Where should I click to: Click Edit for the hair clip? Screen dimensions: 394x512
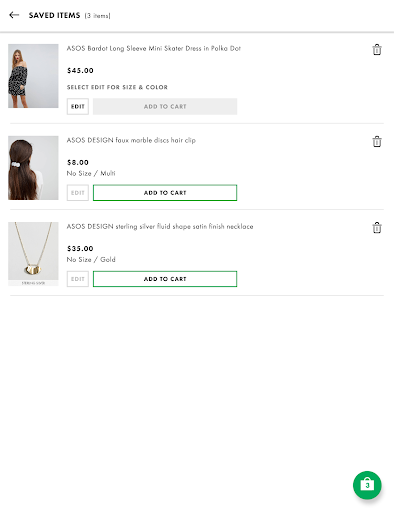pos(78,193)
